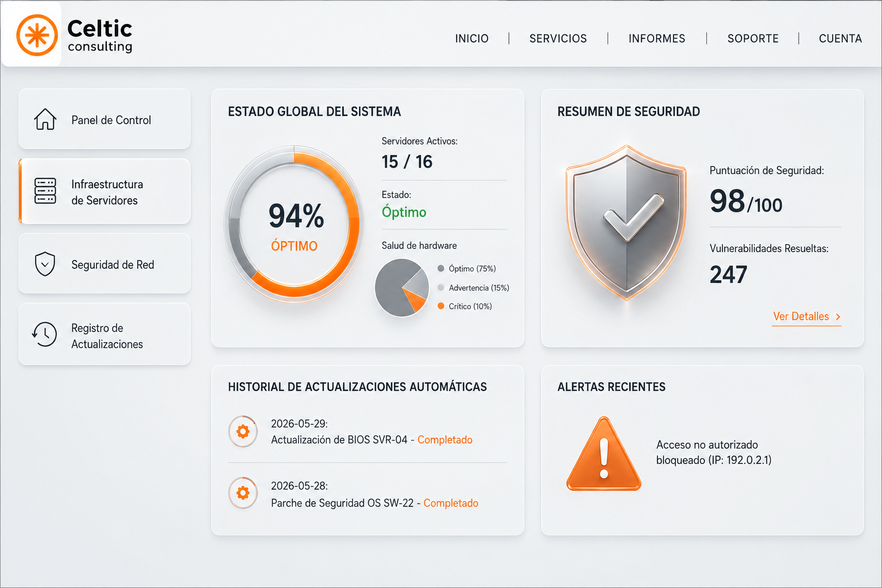Click the Servidores Activos value 15 / 16

pos(407,162)
